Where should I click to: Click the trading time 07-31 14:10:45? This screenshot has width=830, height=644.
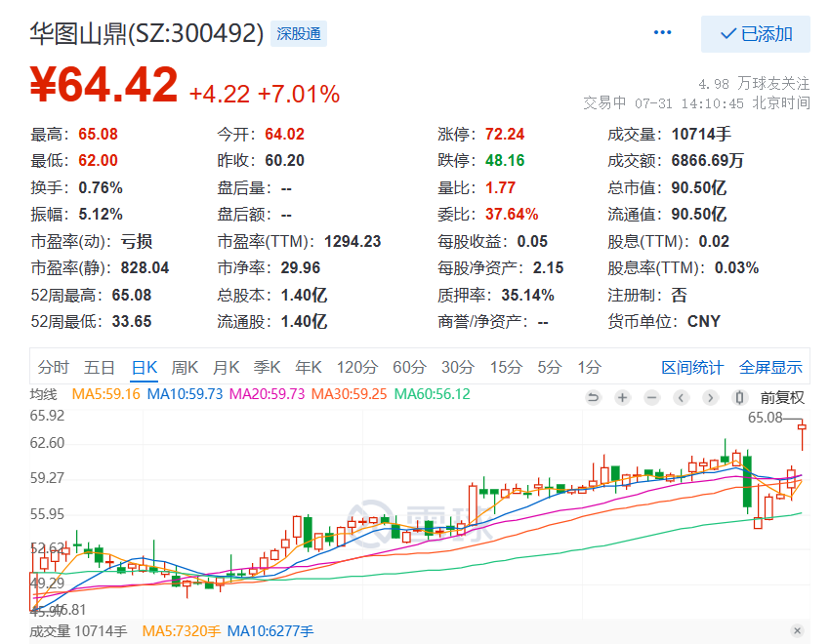point(689,103)
